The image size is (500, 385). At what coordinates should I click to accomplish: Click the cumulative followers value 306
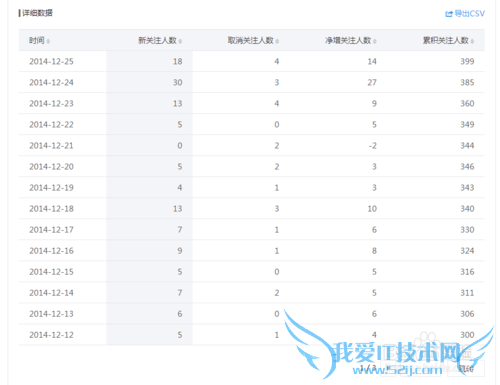[x=467, y=313]
